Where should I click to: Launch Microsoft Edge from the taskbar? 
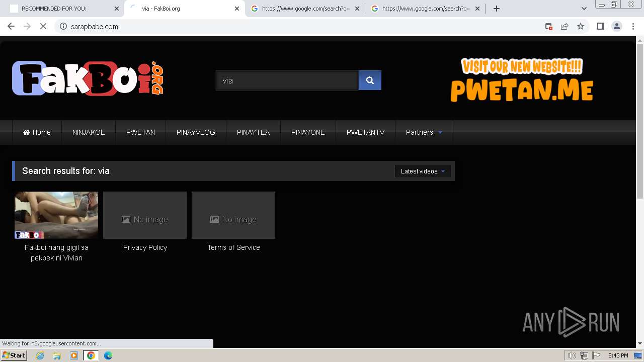108,355
